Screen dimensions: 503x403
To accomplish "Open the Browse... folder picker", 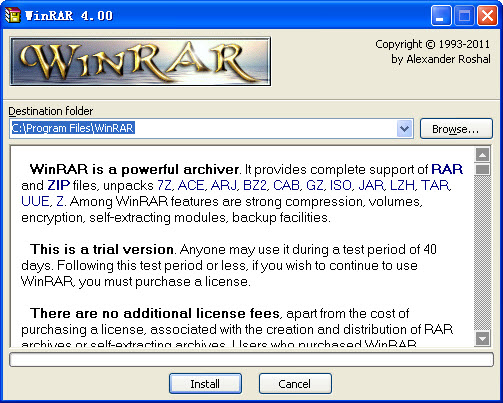I will tap(456, 129).
